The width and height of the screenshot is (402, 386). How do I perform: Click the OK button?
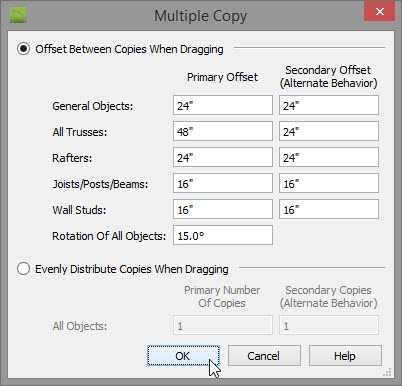183,356
